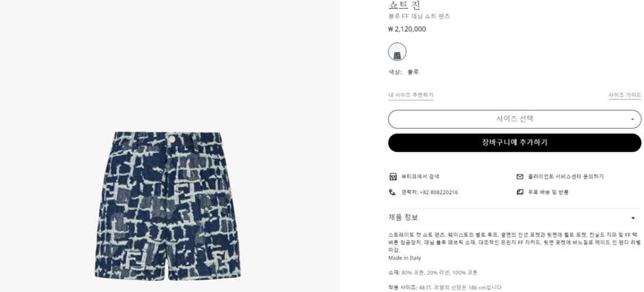
Task: Select the blue color swatch
Action: pyautogui.click(x=397, y=52)
